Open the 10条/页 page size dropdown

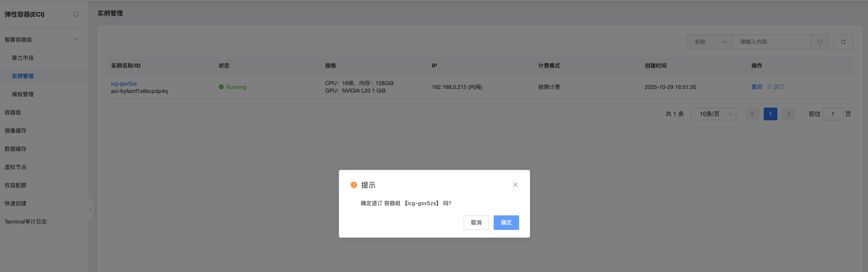[713, 114]
